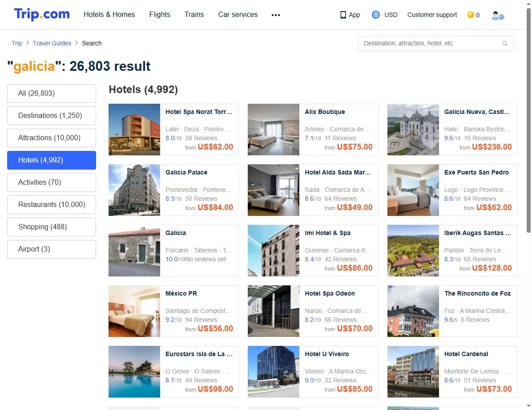Click Customer support

pos(432,15)
